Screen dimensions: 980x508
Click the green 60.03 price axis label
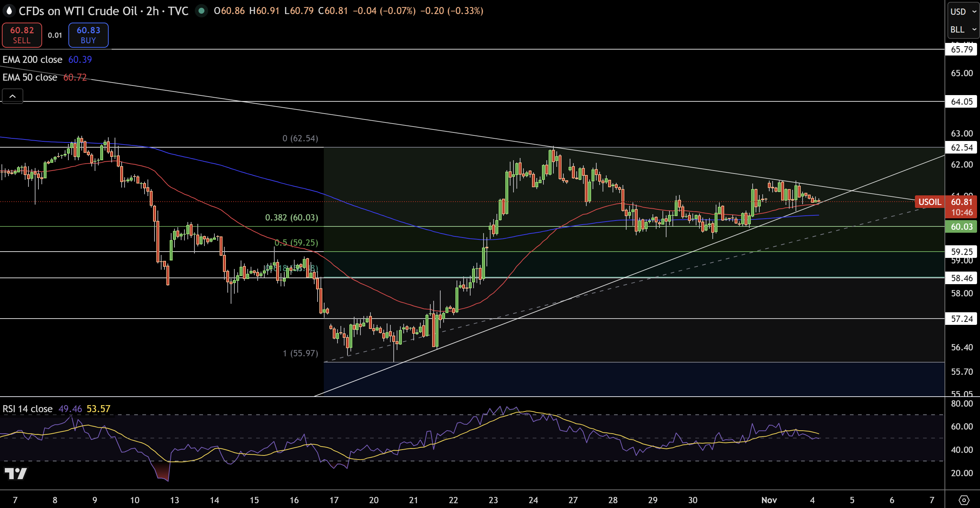(x=962, y=226)
